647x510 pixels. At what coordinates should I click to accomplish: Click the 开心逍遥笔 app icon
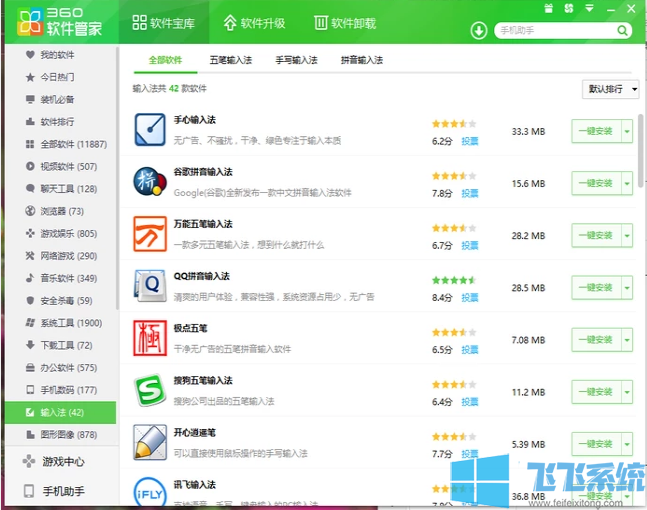tap(150, 442)
